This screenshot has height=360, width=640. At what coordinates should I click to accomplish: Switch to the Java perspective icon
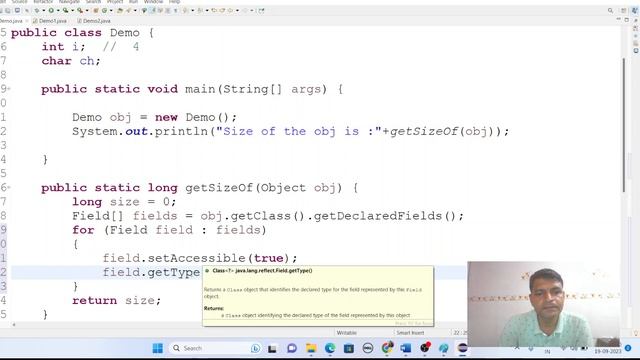pyautogui.click(x=634, y=11)
